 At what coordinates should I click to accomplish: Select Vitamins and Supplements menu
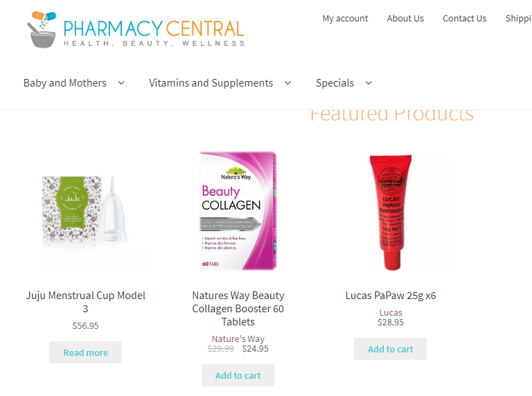pyautogui.click(x=211, y=82)
